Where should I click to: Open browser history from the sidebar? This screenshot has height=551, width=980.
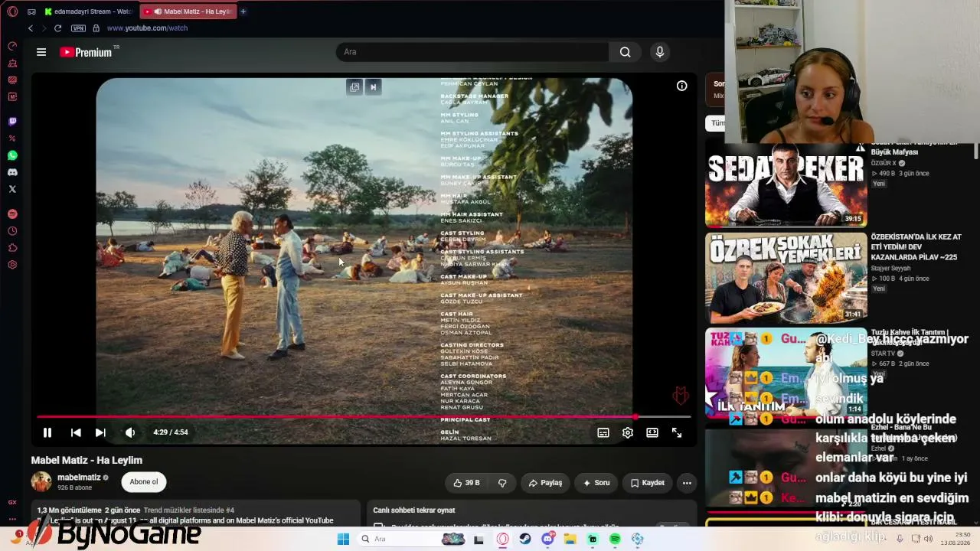click(12, 231)
